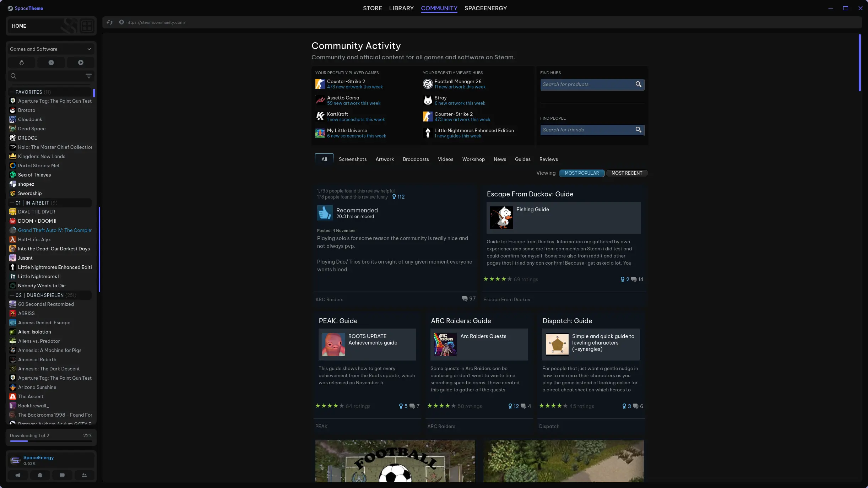Select the Screenshots content tab
The width and height of the screenshot is (868, 488).
[352, 159]
